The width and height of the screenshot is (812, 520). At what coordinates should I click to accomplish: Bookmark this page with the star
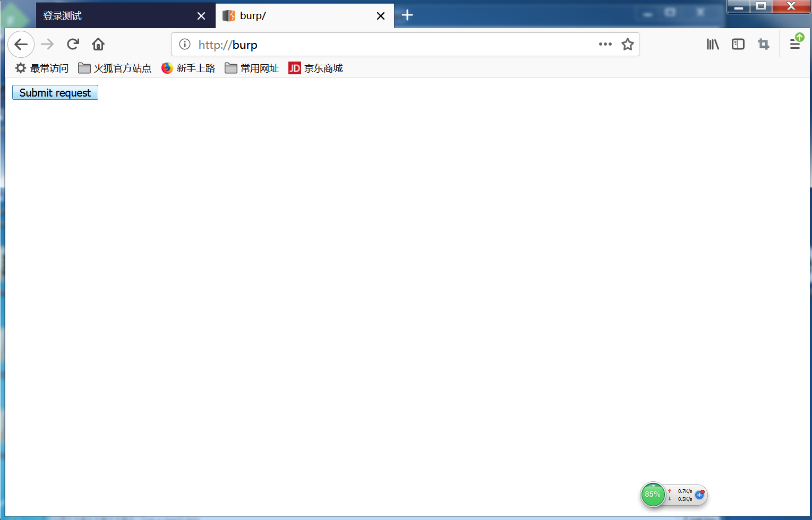tap(628, 45)
